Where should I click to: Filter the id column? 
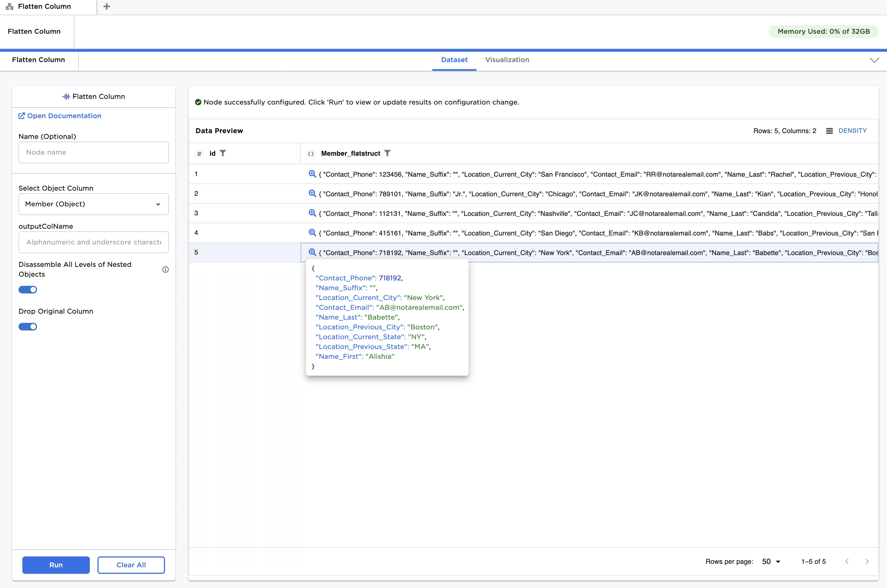[x=223, y=153]
